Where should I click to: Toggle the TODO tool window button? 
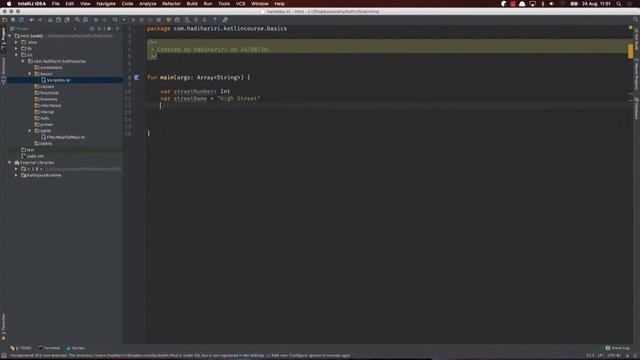(x=21, y=348)
